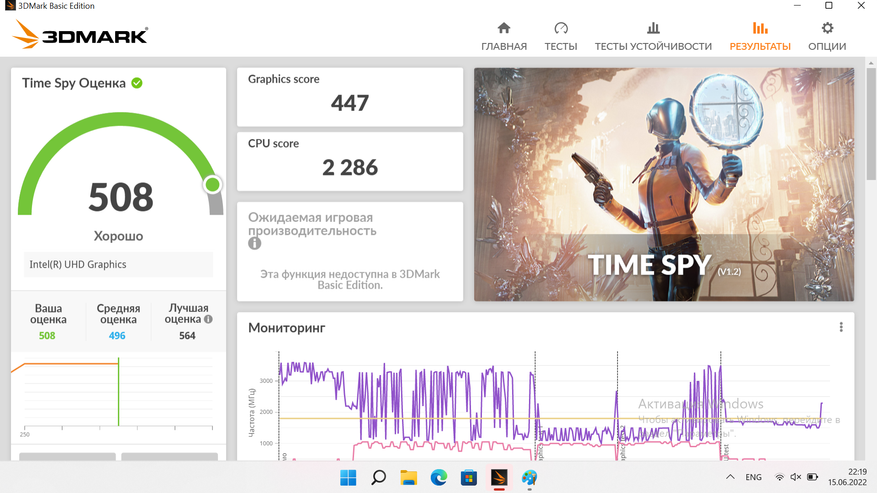Click the Graphics score value 447
This screenshot has height=493, width=877.
tap(350, 103)
